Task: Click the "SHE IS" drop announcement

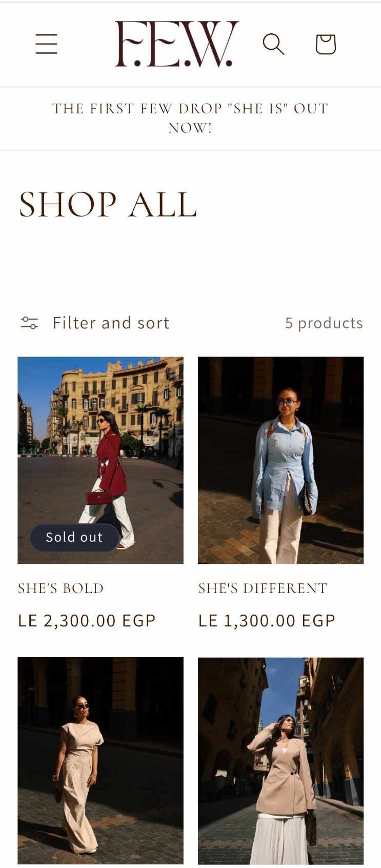Action: point(190,118)
